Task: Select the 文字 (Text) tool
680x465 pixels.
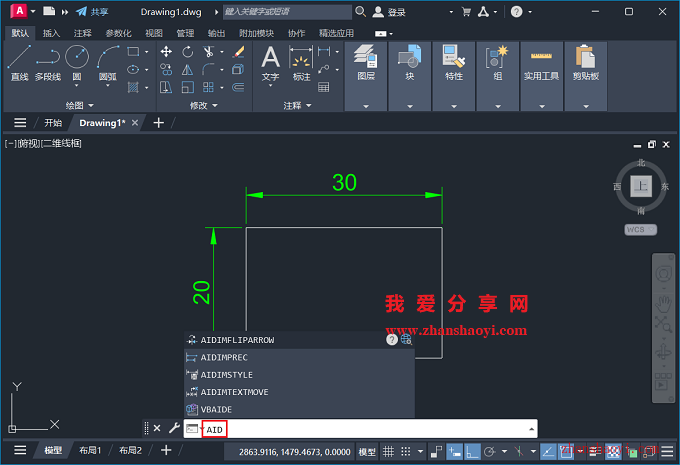Action: point(270,64)
